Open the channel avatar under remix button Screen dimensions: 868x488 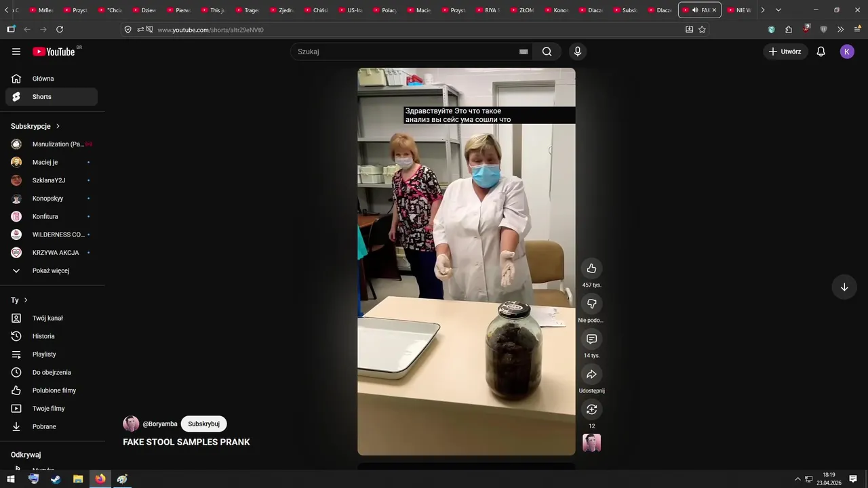[591, 443]
